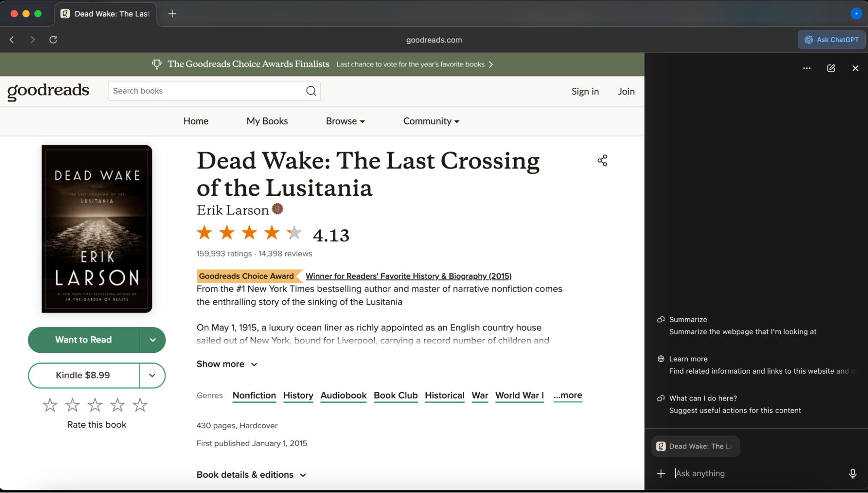The image size is (868, 493).
Task: Click the green Want to Read button
Action: pos(83,340)
